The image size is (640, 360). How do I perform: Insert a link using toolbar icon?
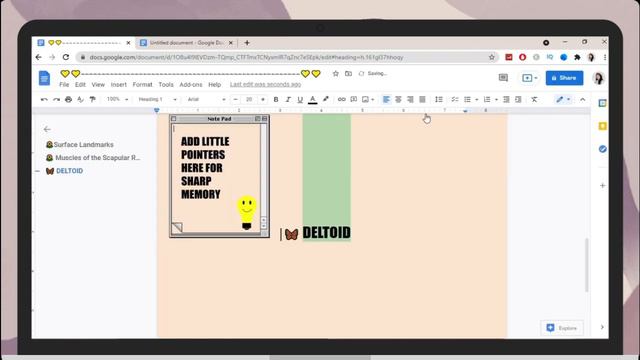click(x=342, y=99)
